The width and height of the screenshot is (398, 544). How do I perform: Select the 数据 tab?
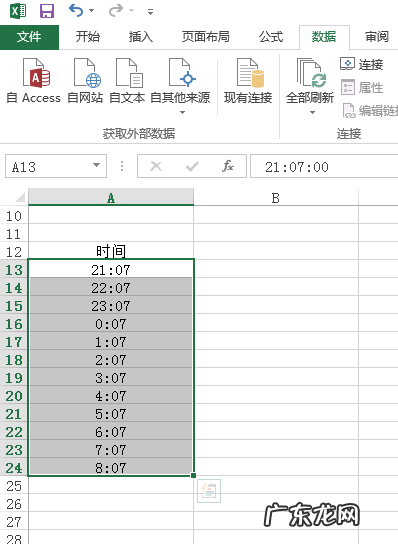pyautogui.click(x=324, y=37)
